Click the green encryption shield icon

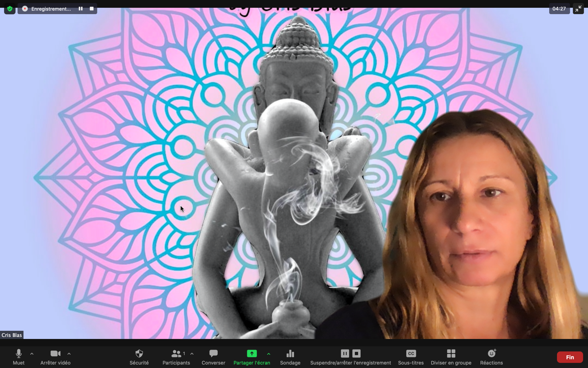pos(10,9)
